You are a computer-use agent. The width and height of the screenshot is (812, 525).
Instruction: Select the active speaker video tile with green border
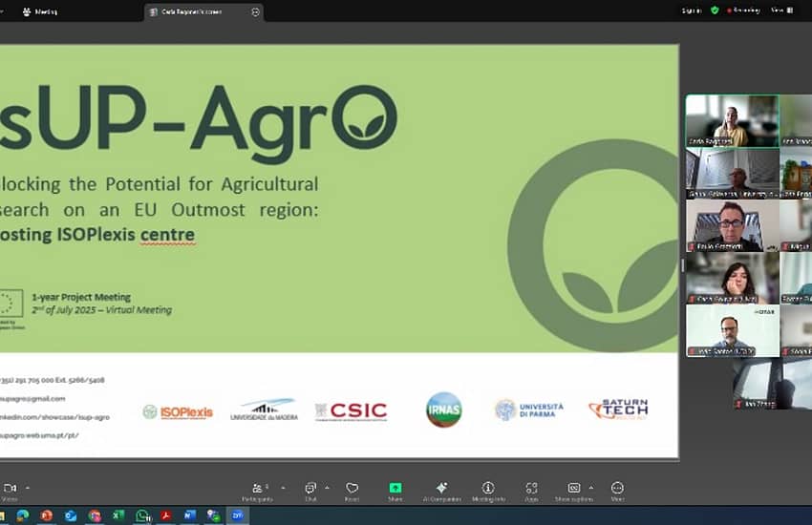click(x=733, y=121)
